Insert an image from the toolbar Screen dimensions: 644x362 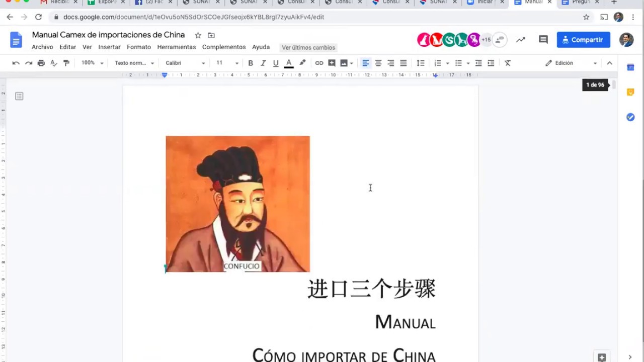344,63
